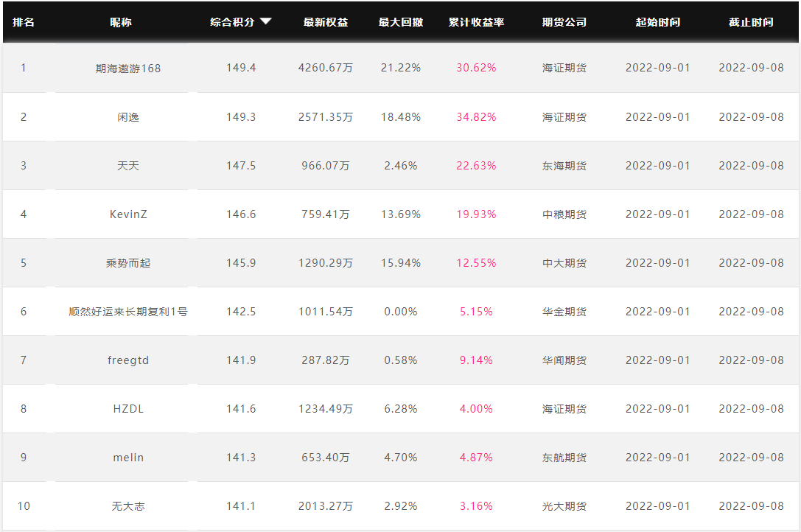This screenshot has width=801, height=532.
Task: Select nickname 乘势而起
Action: pyautogui.click(x=128, y=262)
